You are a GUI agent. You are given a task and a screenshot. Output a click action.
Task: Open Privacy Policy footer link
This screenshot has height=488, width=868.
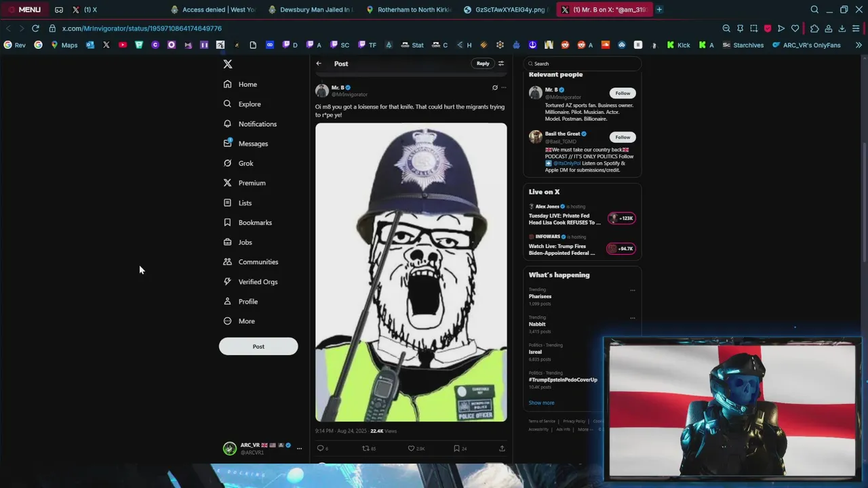(574, 422)
